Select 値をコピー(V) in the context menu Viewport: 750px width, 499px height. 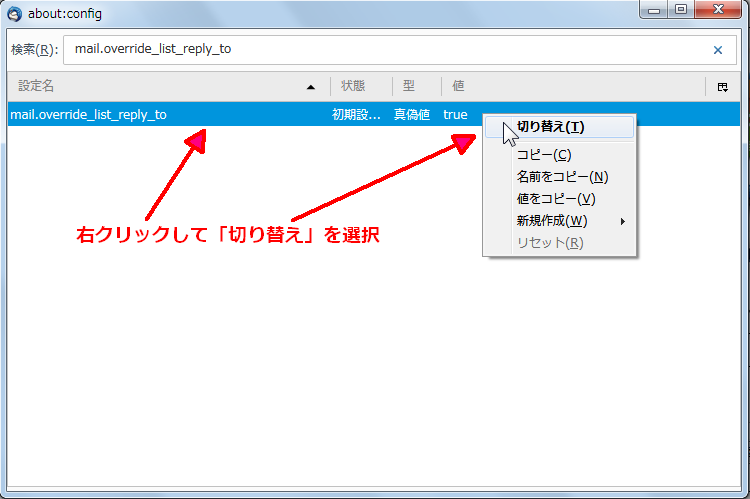click(555, 199)
